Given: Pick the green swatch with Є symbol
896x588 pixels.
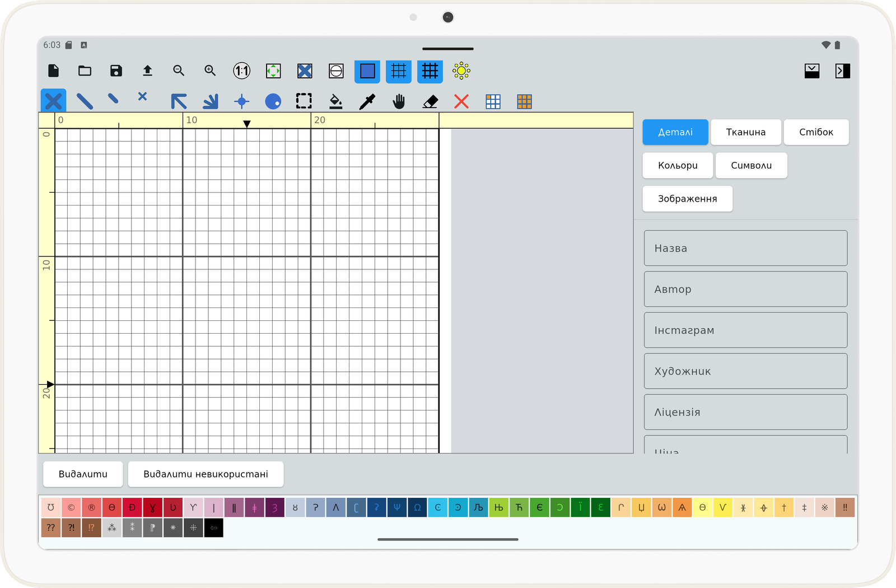Looking at the screenshot, I should [x=539, y=507].
